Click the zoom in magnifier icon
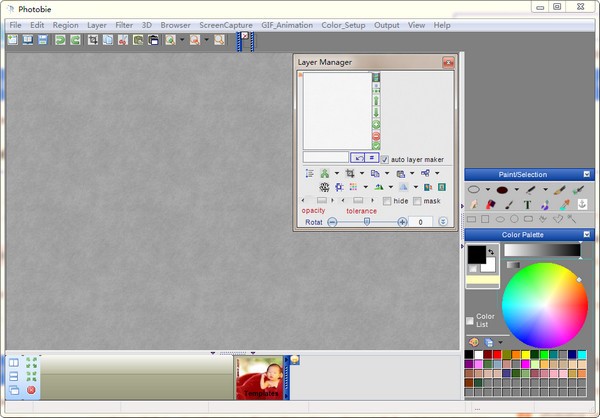Screen dimensions: 600x418 [x=170, y=39]
